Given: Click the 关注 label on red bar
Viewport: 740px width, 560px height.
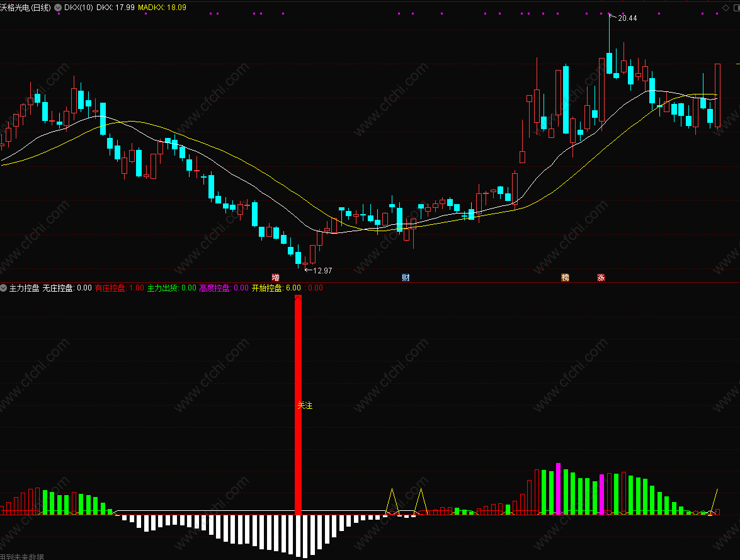Looking at the screenshot, I should pyautogui.click(x=305, y=405).
